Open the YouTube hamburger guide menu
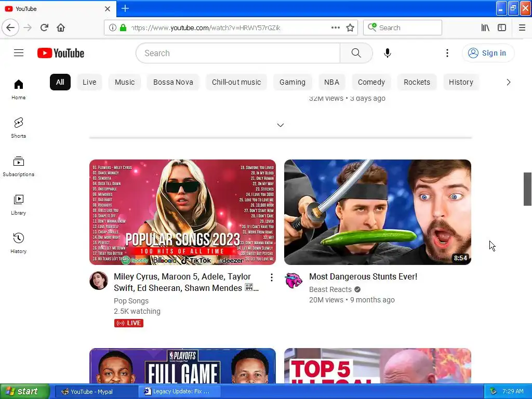This screenshot has width=532, height=399. coord(19,53)
